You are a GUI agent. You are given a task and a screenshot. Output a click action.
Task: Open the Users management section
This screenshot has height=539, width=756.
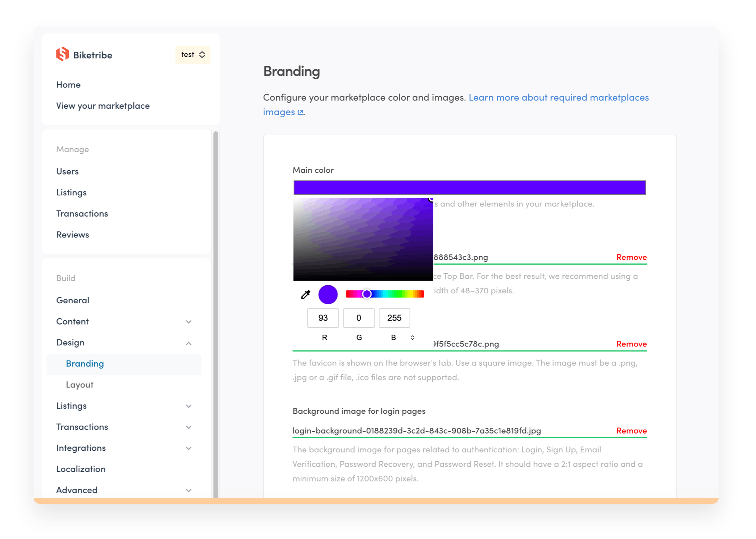67,171
